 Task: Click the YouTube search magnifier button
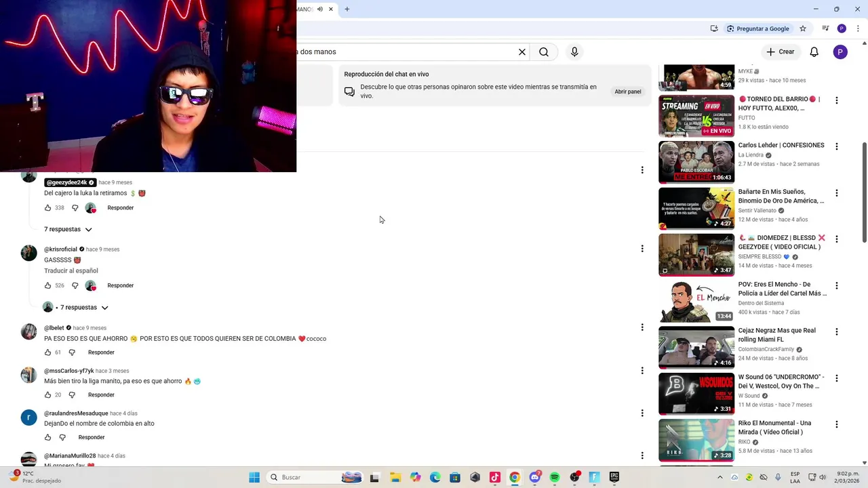(x=544, y=52)
